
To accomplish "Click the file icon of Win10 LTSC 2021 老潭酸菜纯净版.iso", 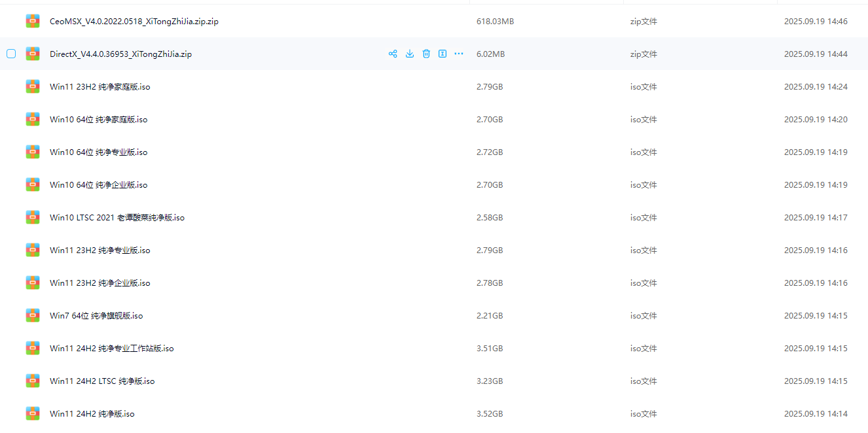I will [x=33, y=217].
